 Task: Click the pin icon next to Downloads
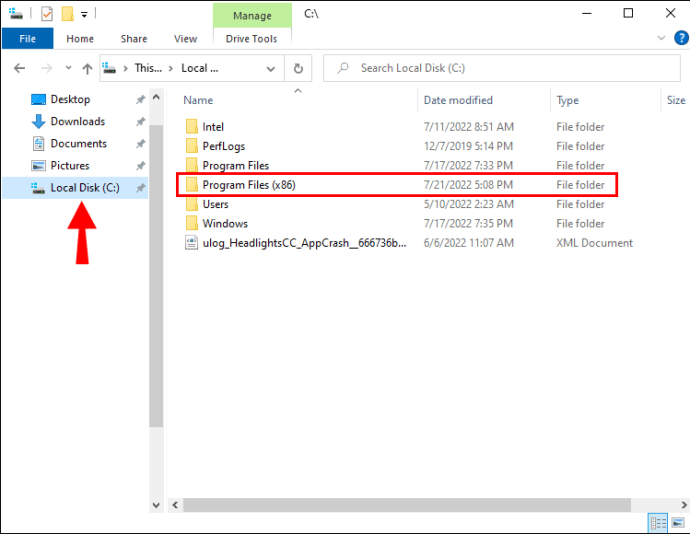(140, 122)
